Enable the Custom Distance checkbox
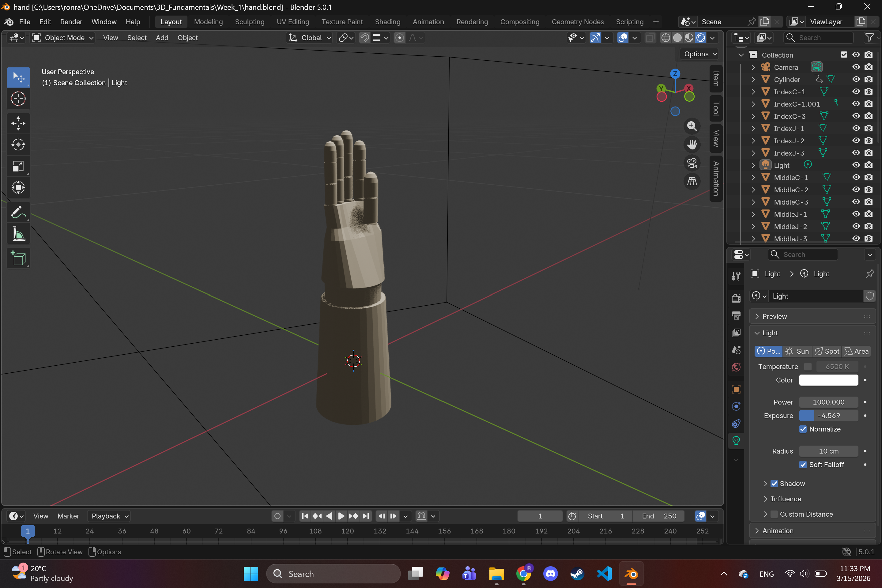Viewport: 882px width, 588px height. pyautogui.click(x=774, y=514)
